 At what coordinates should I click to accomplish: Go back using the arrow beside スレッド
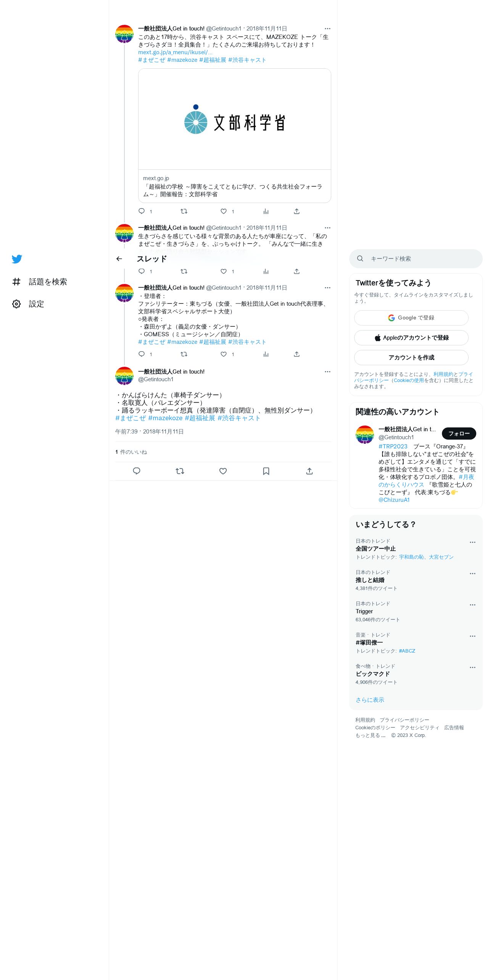(119, 259)
